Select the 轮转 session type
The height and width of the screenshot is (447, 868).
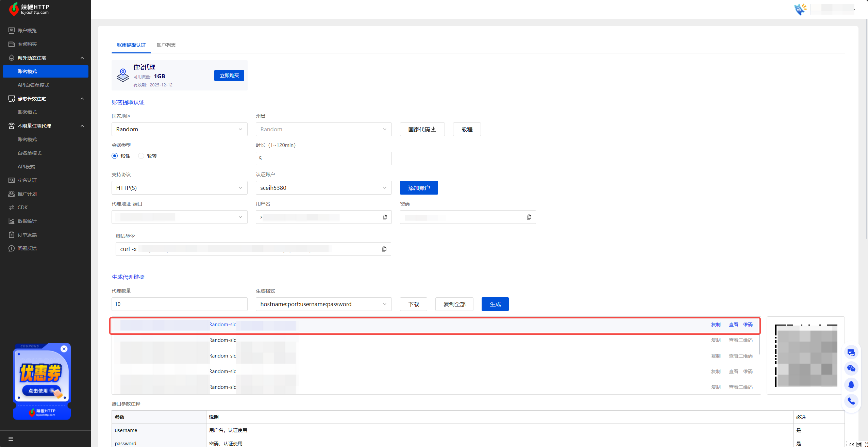click(141, 156)
